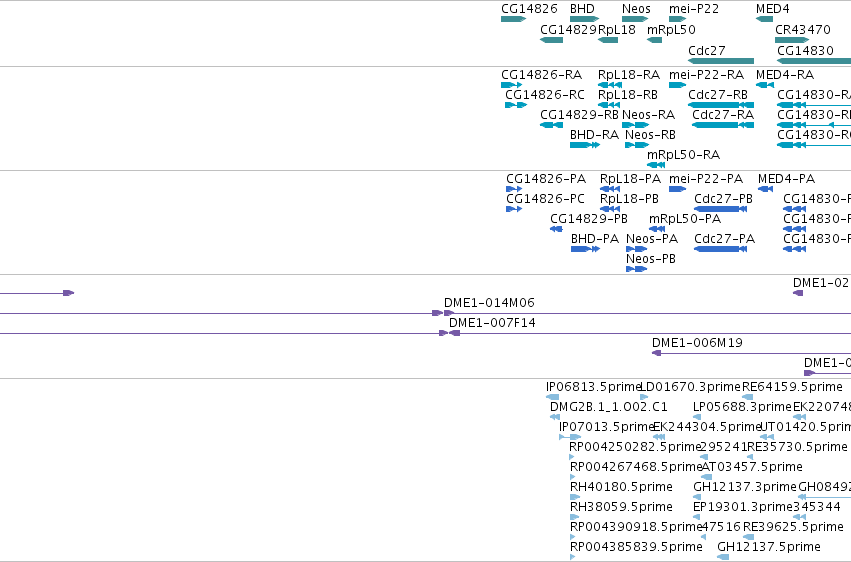Screen dimensions: 851x562
Task: Click DME1-007F14 clone end arrow
Action: pyautogui.click(x=454, y=333)
